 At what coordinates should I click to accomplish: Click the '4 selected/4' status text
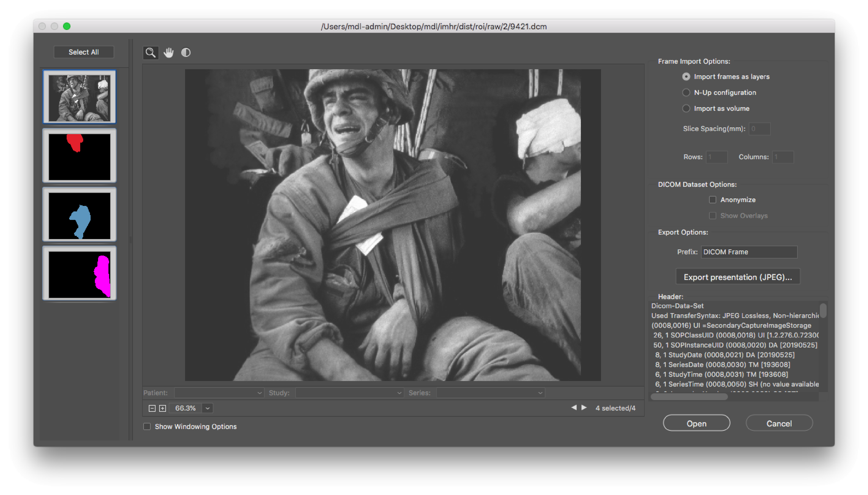[615, 408]
